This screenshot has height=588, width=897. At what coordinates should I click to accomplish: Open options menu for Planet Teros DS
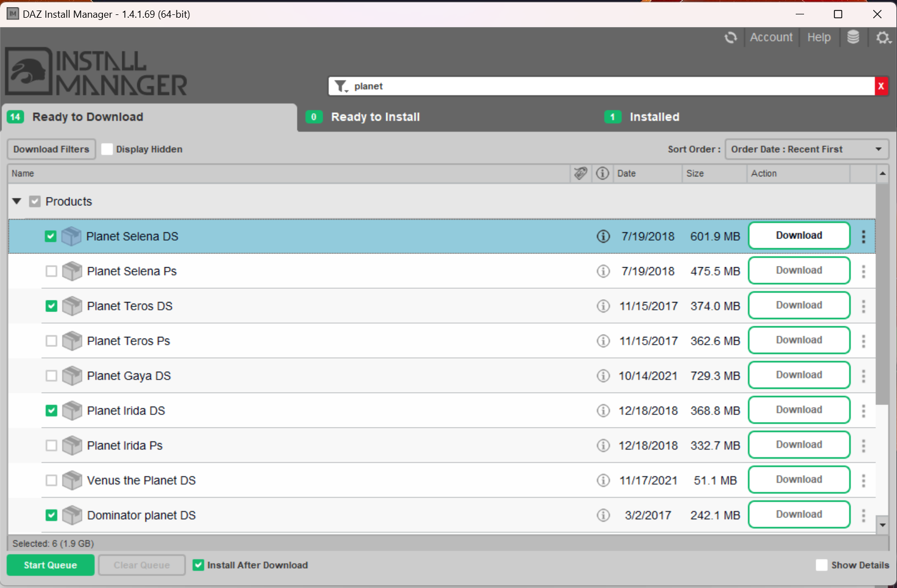[x=863, y=306]
